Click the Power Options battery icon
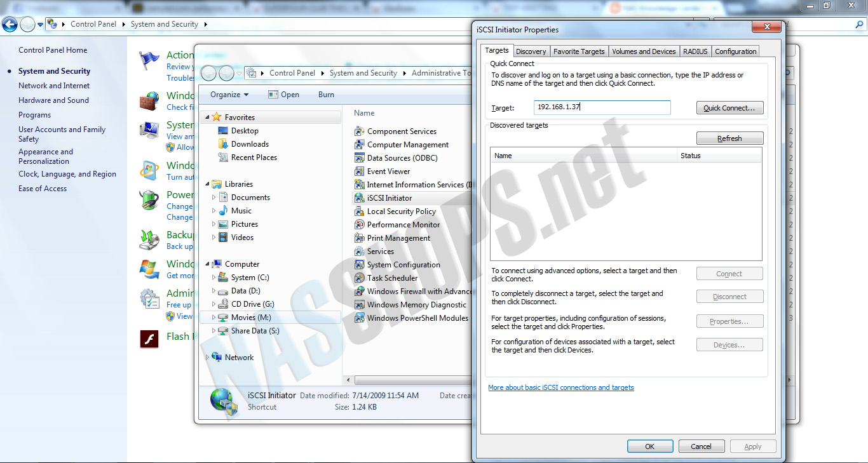This screenshot has height=463, width=868. pos(149,200)
